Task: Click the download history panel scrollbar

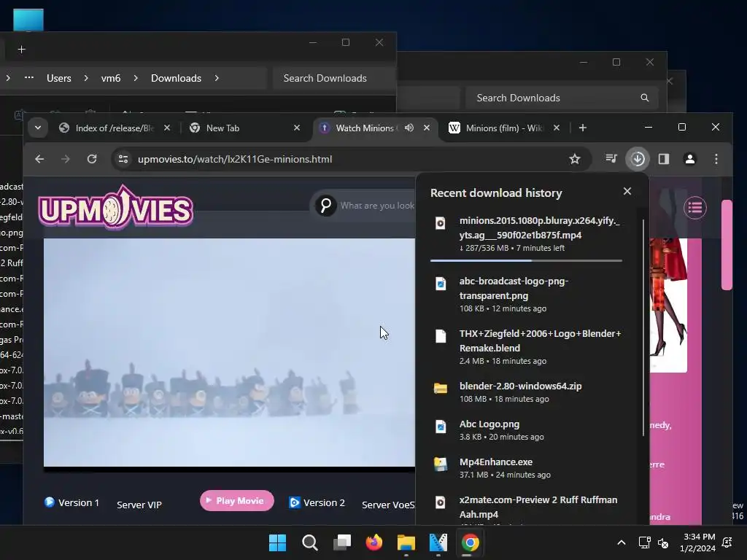Action: point(643,327)
